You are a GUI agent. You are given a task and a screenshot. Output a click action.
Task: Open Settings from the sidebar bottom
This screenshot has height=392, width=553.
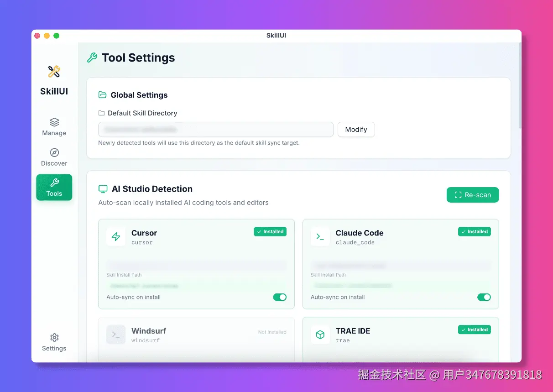point(54,342)
